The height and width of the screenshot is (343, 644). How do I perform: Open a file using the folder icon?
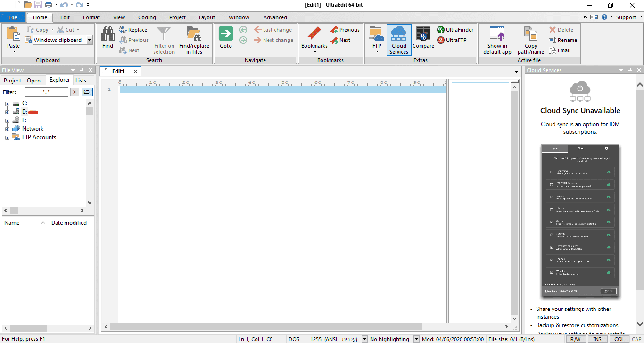click(28, 5)
